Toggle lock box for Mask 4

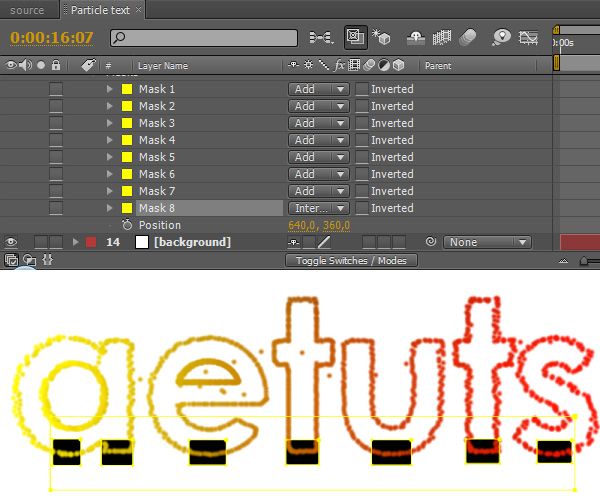[56, 140]
